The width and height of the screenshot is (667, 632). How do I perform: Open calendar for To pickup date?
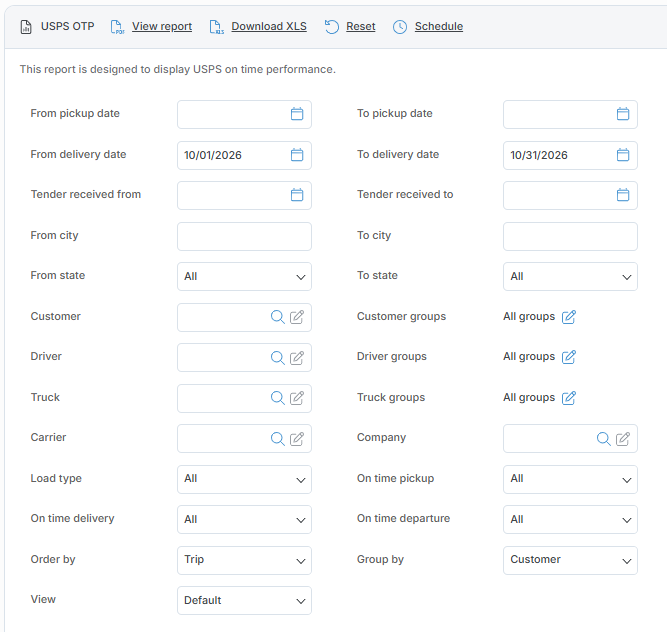coord(623,114)
